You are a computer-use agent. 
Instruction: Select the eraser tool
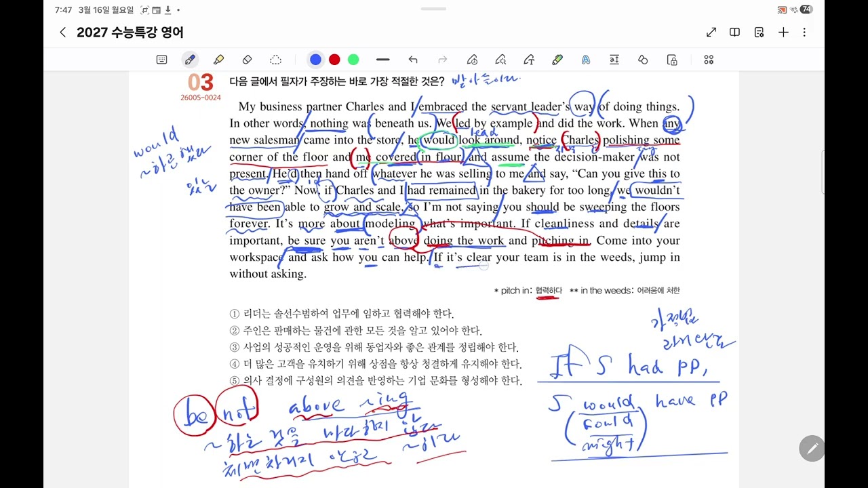tap(247, 60)
